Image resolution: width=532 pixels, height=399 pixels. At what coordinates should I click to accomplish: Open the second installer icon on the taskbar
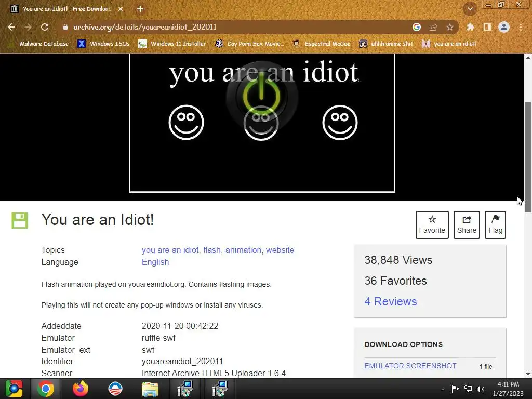220,389
